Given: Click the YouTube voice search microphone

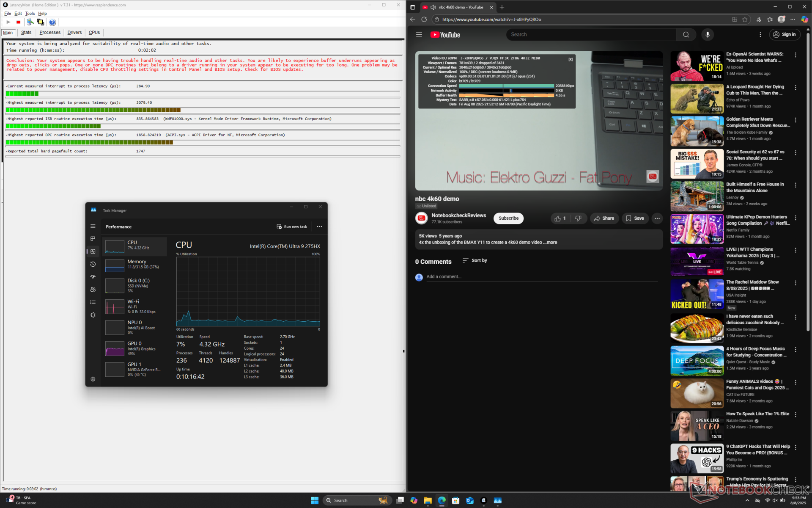Looking at the screenshot, I should [708, 35].
